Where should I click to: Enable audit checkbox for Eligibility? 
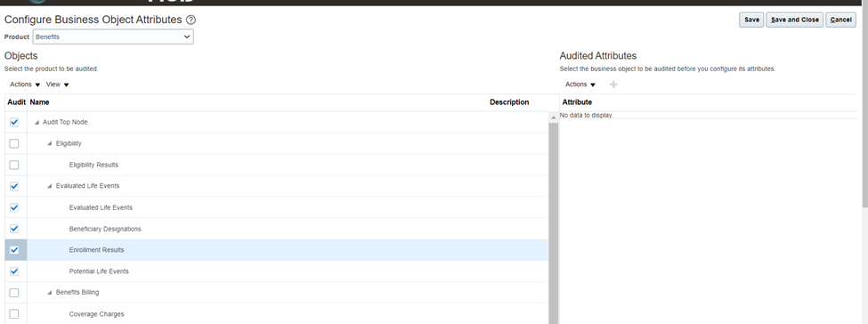14,143
